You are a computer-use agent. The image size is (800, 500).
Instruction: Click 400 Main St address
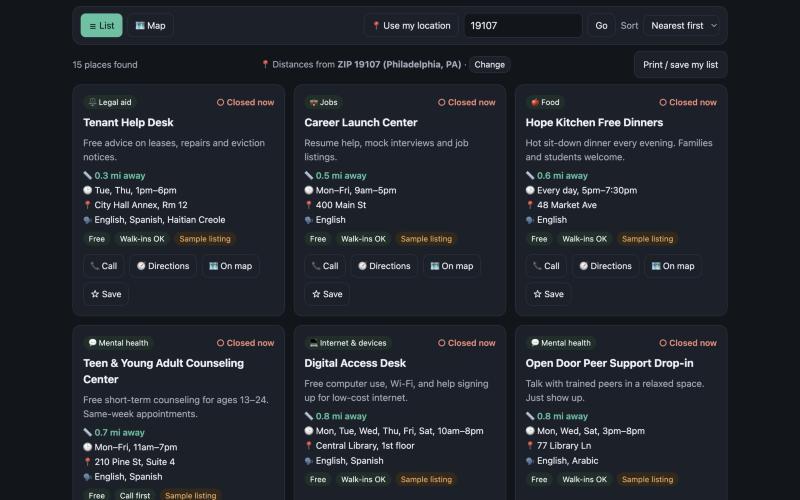(x=341, y=205)
